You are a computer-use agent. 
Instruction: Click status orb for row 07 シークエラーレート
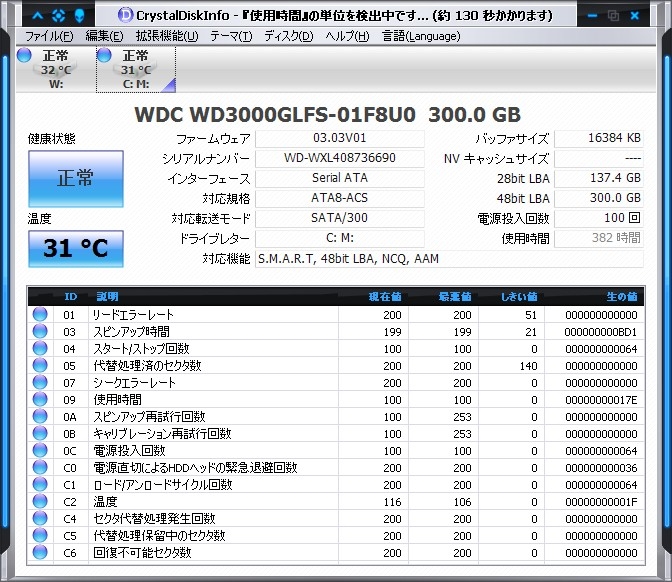tap(40, 382)
